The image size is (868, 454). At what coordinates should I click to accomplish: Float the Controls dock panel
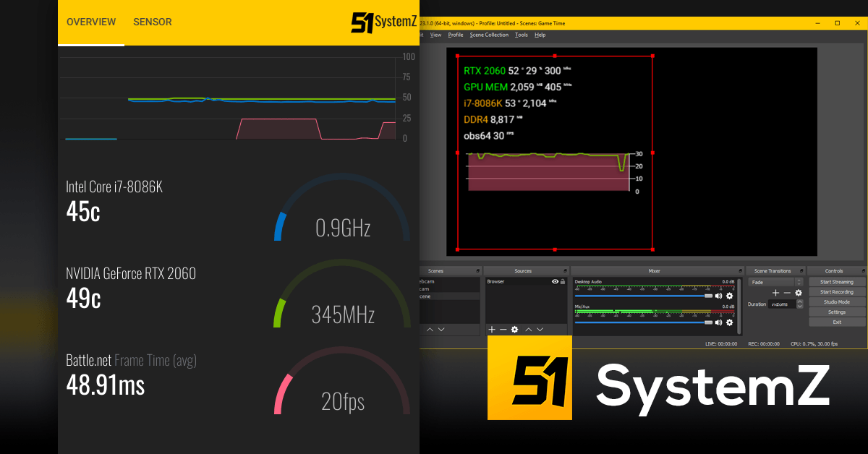coord(863,271)
